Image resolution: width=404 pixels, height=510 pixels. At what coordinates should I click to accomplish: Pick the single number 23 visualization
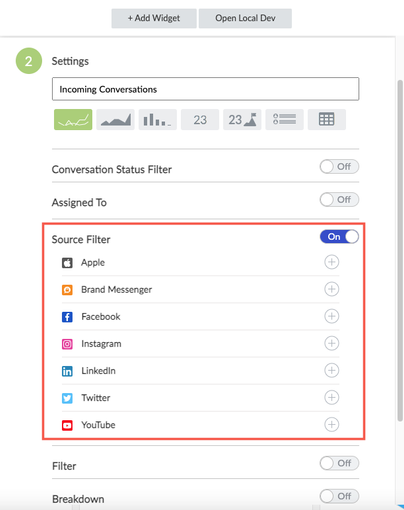200,119
